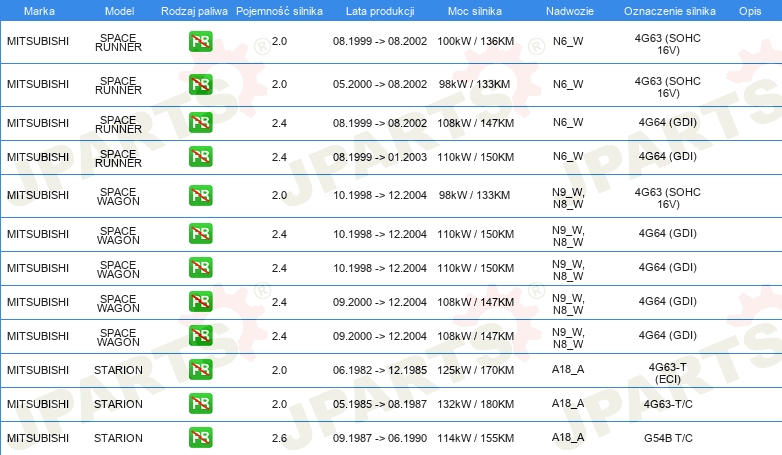
Task: Click capacity '2.0' in the Starion 180KM row
Action: coord(279,404)
